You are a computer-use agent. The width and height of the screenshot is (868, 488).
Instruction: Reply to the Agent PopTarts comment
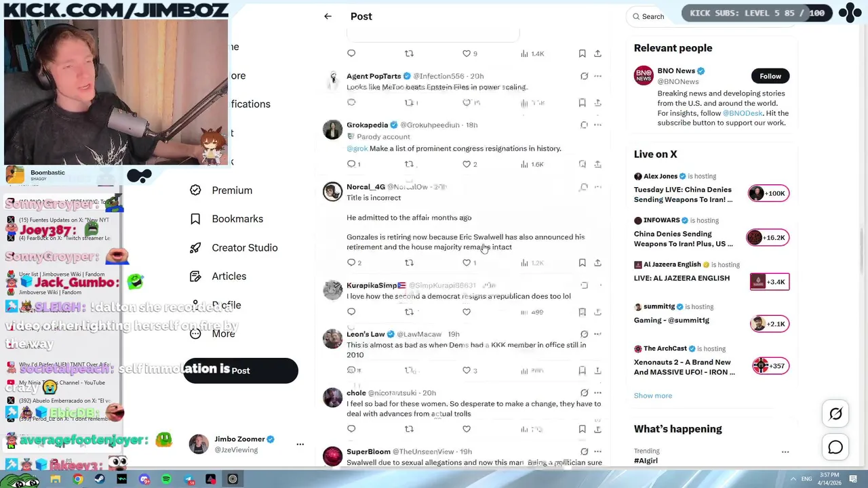(x=351, y=102)
